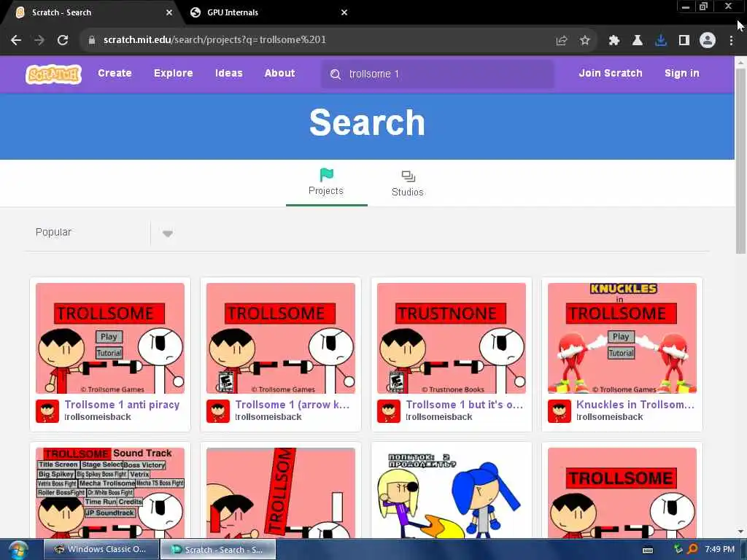This screenshot has height=560, width=747.
Task: Open the Trollsome 1 anti piracy thumbnail
Action: [110, 338]
